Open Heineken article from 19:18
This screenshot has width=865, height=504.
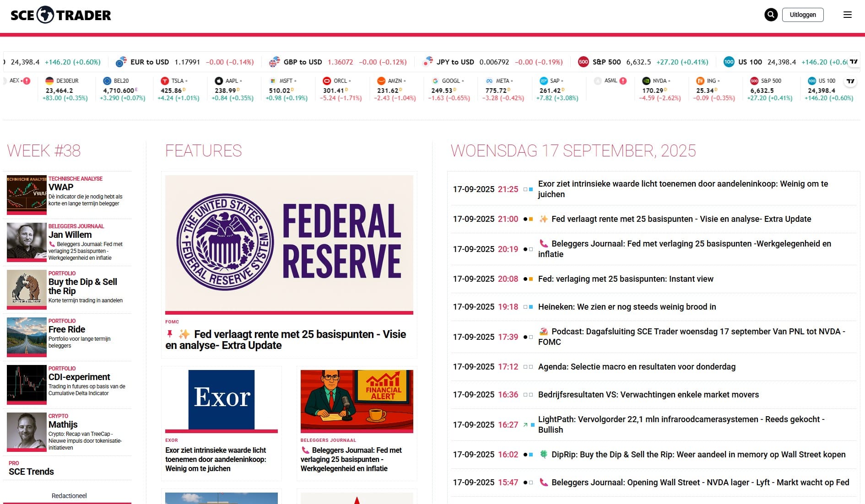[x=627, y=307]
